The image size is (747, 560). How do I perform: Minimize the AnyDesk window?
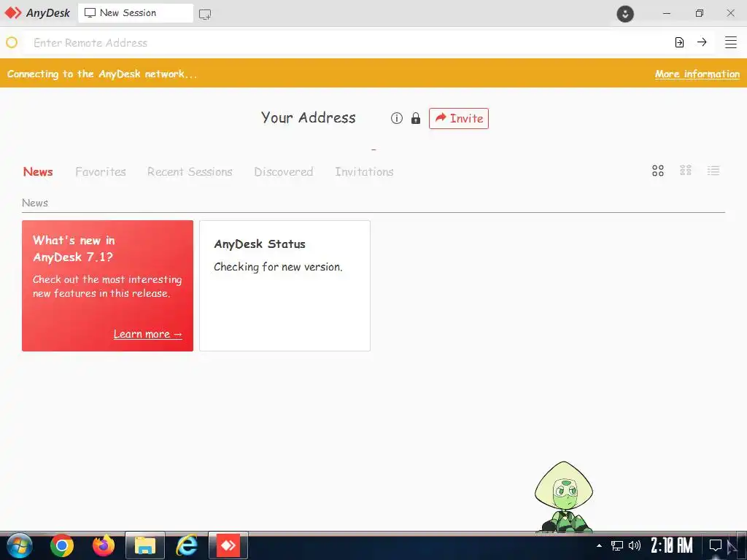667,13
